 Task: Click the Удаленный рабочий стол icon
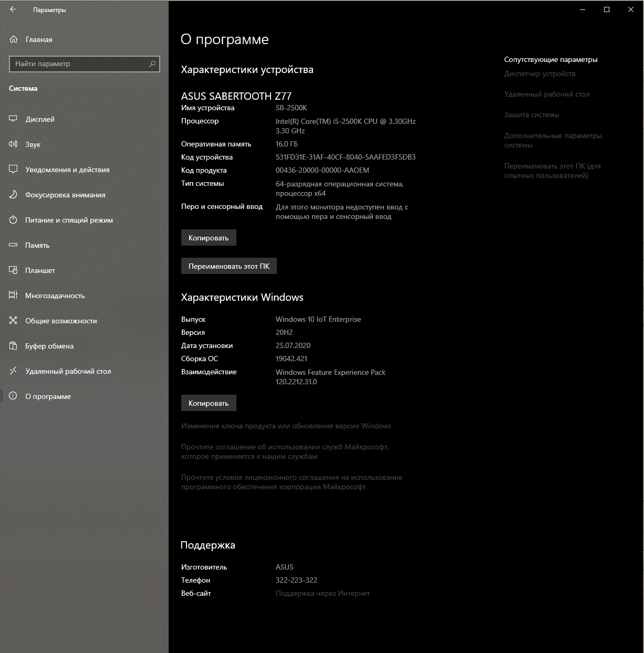pos(14,371)
